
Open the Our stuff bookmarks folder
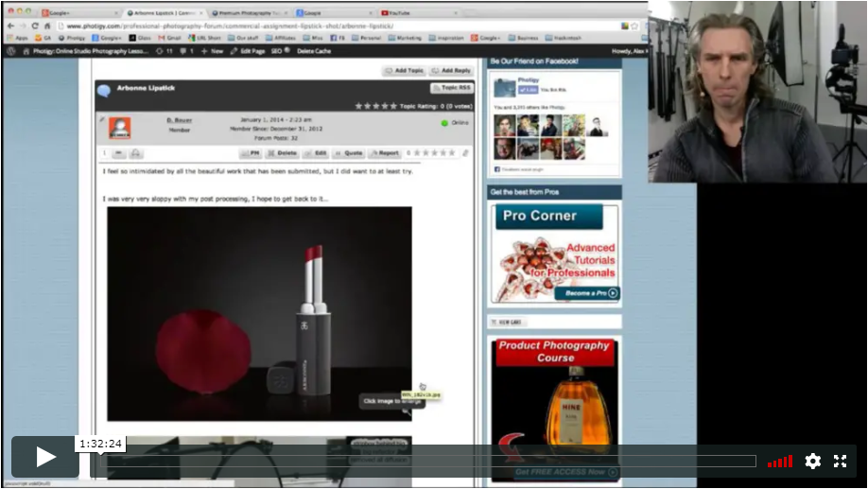coord(243,38)
